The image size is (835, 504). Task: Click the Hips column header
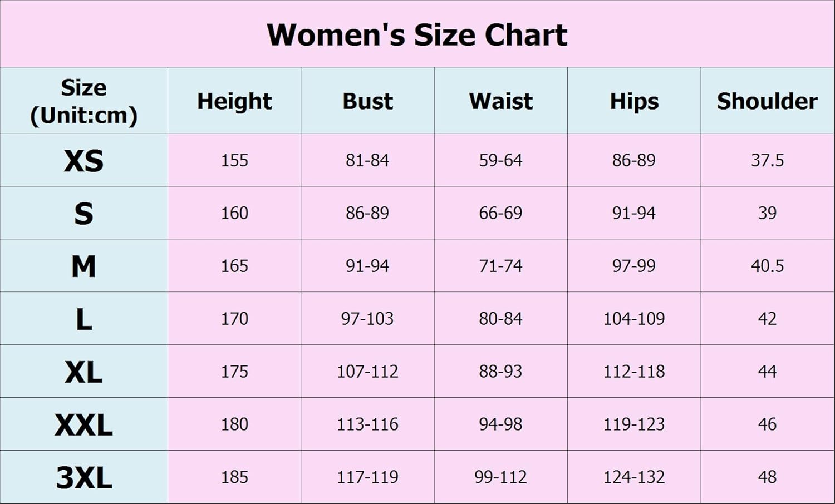pyautogui.click(x=634, y=101)
